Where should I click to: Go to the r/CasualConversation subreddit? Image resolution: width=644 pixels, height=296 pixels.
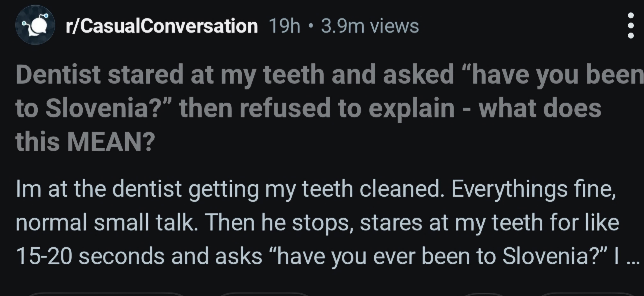pos(162,26)
